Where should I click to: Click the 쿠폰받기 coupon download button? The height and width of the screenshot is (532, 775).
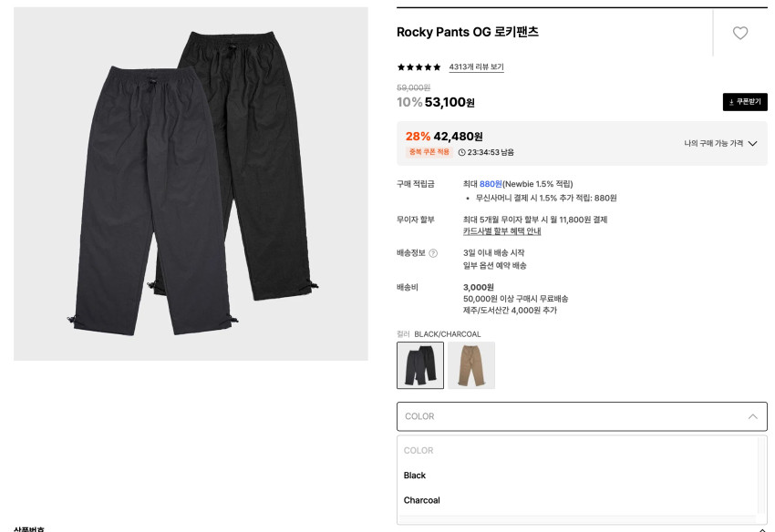(x=745, y=102)
